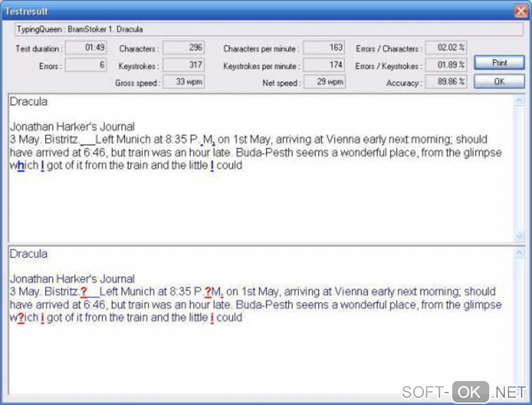Click the Characters field showing 296
Viewport: 532px width, 405px height.
(184, 47)
